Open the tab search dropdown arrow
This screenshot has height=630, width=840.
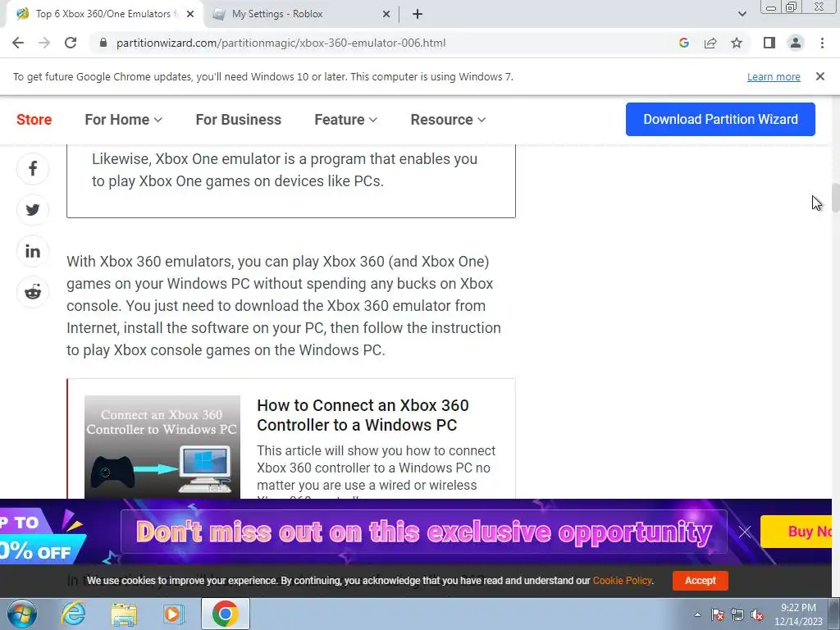click(742, 14)
